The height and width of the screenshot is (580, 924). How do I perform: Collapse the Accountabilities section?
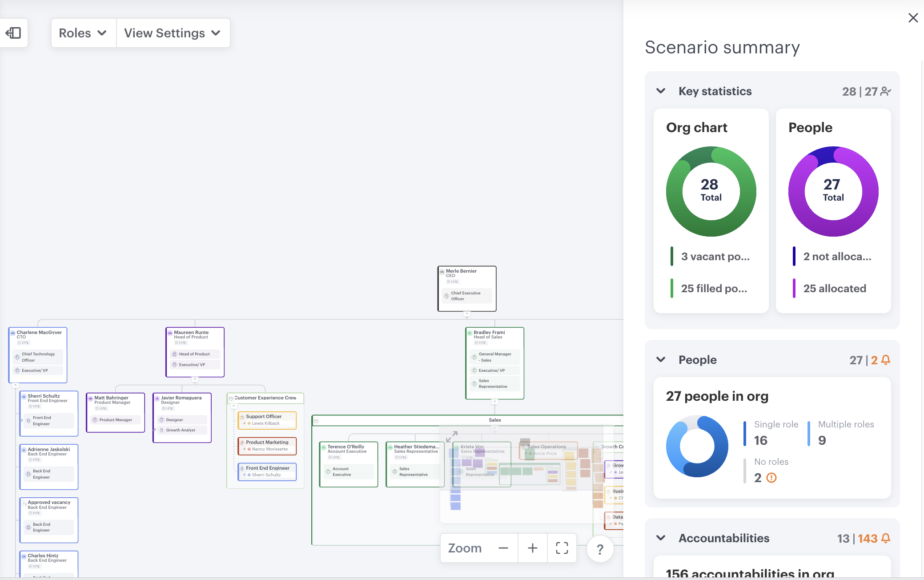661,538
